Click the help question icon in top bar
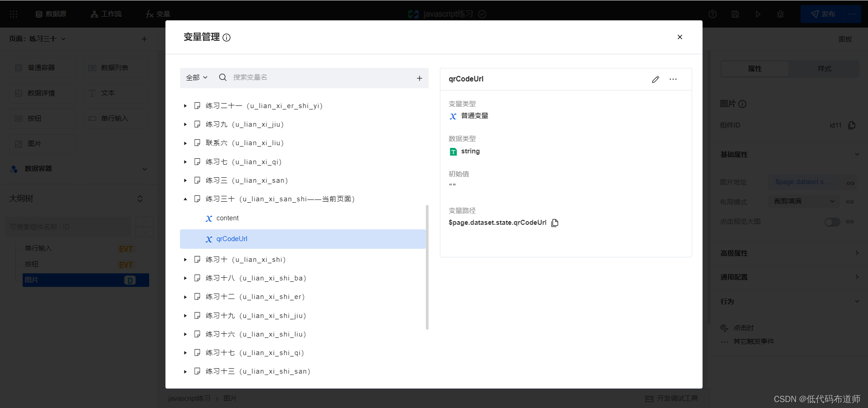 tap(712, 14)
